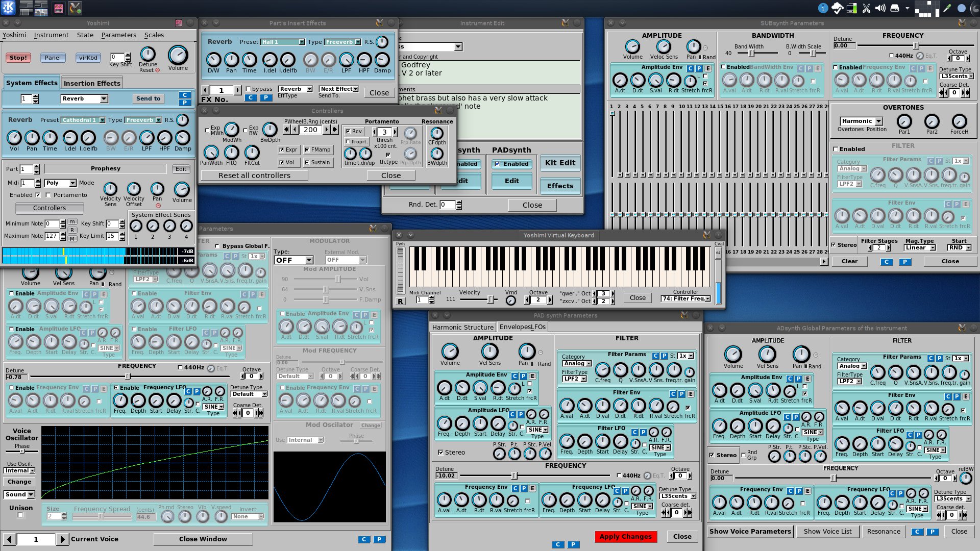Screen dimensions: 980x551
Task: Switch to the Insertion Effects tab
Action: [92, 83]
